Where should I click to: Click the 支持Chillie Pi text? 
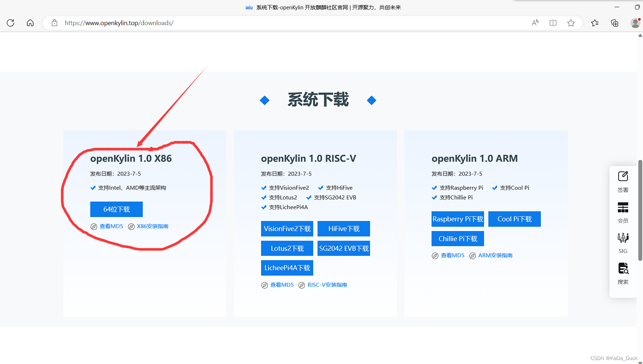point(456,198)
